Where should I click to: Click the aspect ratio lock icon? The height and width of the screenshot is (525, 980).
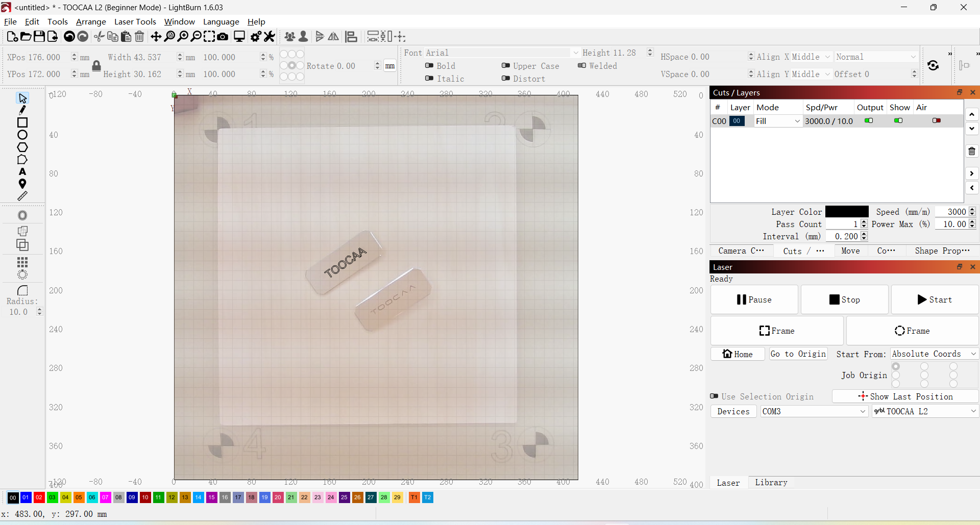[x=96, y=65]
